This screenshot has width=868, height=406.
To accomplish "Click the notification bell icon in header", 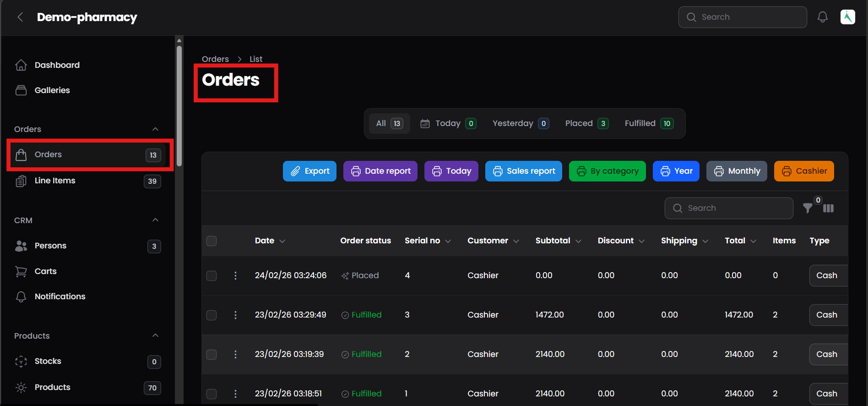I will (822, 17).
